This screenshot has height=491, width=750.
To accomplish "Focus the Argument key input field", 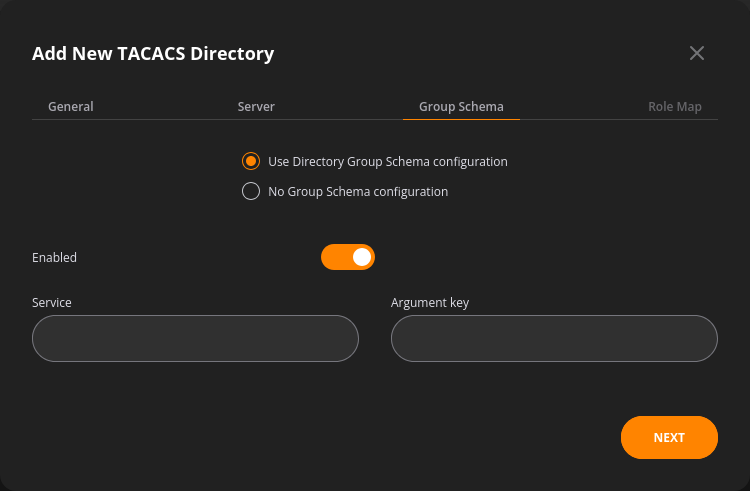I will (554, 338).
